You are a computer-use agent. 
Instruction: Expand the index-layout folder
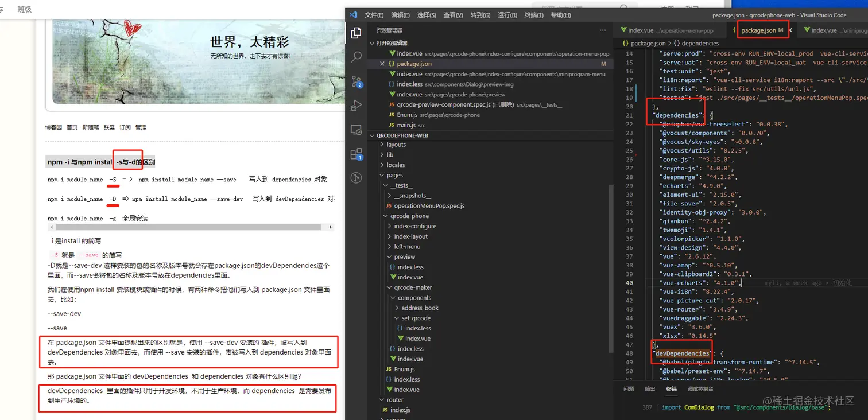click(x=410, y=236)
